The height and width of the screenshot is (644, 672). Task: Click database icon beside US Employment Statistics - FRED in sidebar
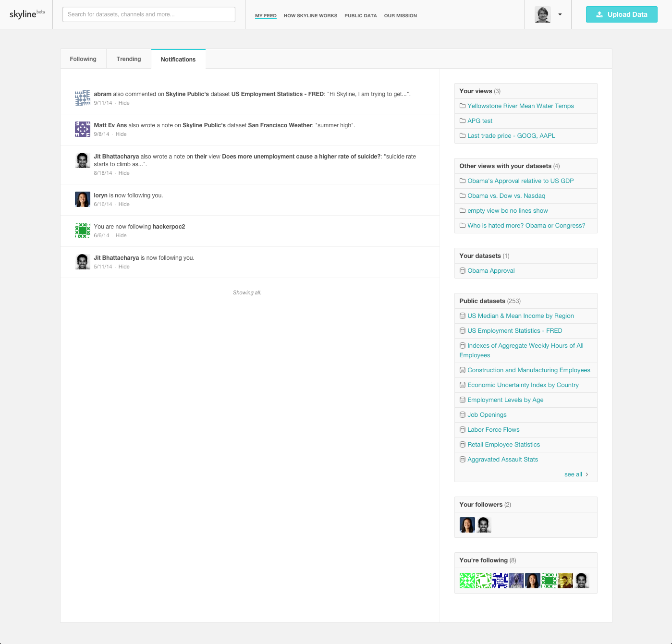tap(463, 331)
